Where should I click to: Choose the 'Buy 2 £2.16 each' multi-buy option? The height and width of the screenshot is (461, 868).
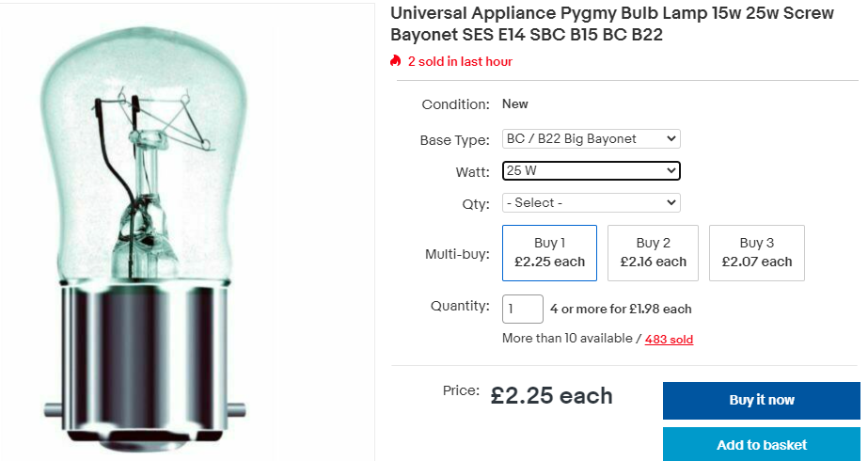click(x=653, y=252)
